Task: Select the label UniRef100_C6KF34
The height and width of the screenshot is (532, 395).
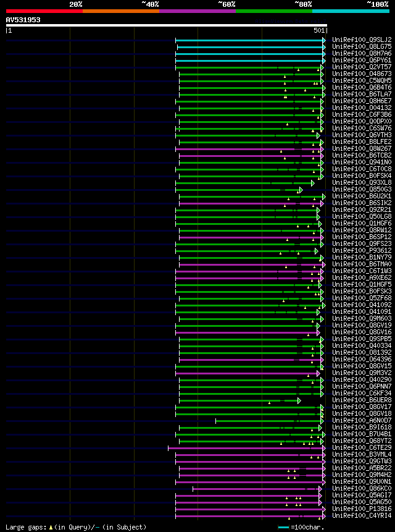Action: (x=362, y=393)
